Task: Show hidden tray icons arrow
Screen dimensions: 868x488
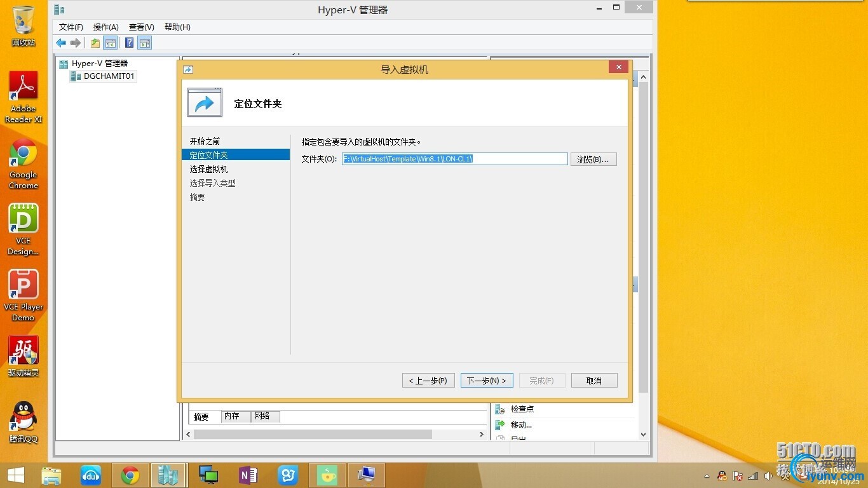Action: [707, 476]
